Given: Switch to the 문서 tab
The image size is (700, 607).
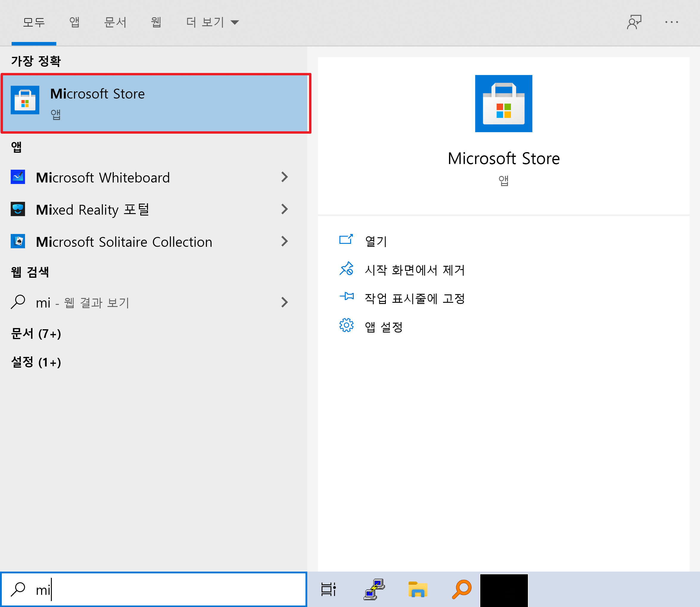Looking at the screenshot, I should tap(115, 22).
